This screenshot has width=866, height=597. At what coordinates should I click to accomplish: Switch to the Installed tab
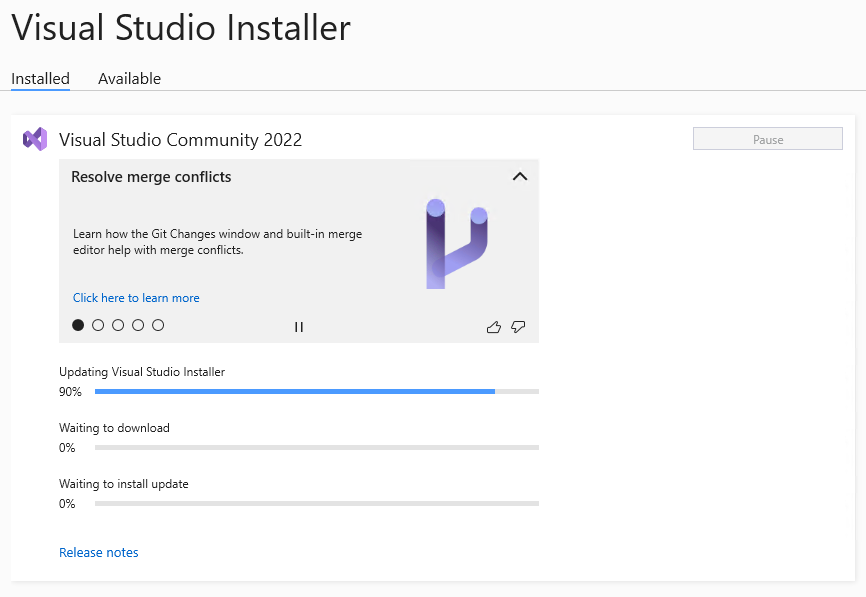(40, 78)
